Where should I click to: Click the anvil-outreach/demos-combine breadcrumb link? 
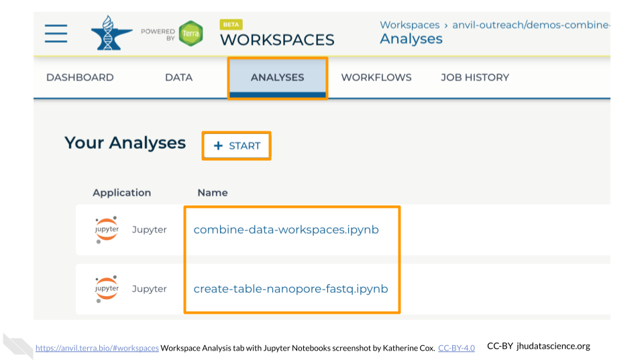pyautogui.click(x=531, y=25)
